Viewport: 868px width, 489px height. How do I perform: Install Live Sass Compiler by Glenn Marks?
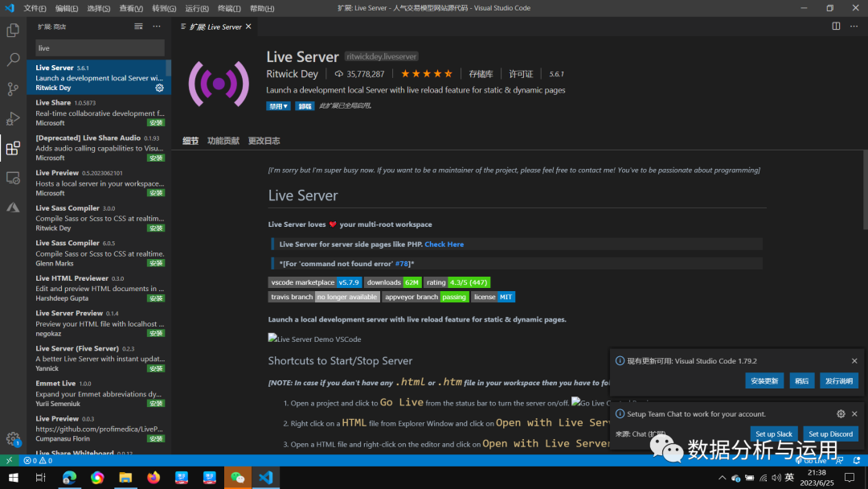point(156,263)
